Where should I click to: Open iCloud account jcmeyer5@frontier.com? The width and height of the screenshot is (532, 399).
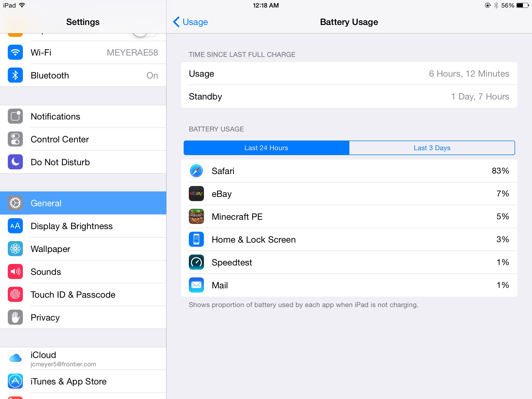(83, 358)
